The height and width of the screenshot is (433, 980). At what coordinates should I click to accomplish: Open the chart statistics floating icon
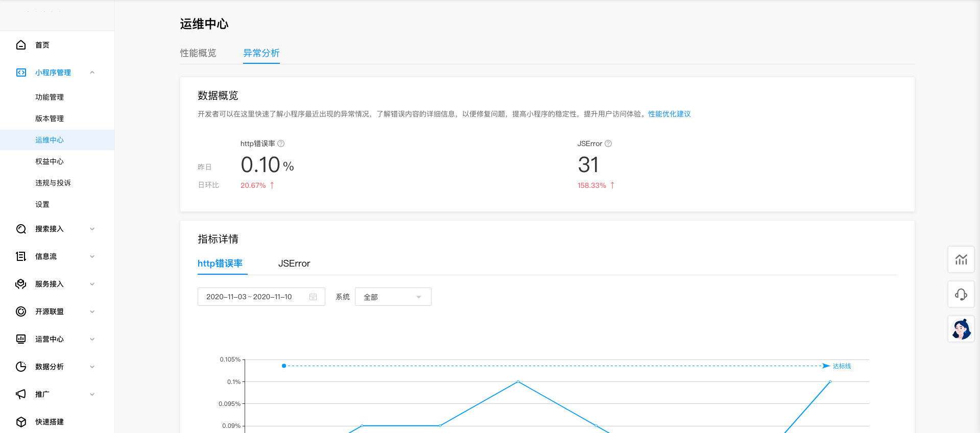(x=961, y=259)
